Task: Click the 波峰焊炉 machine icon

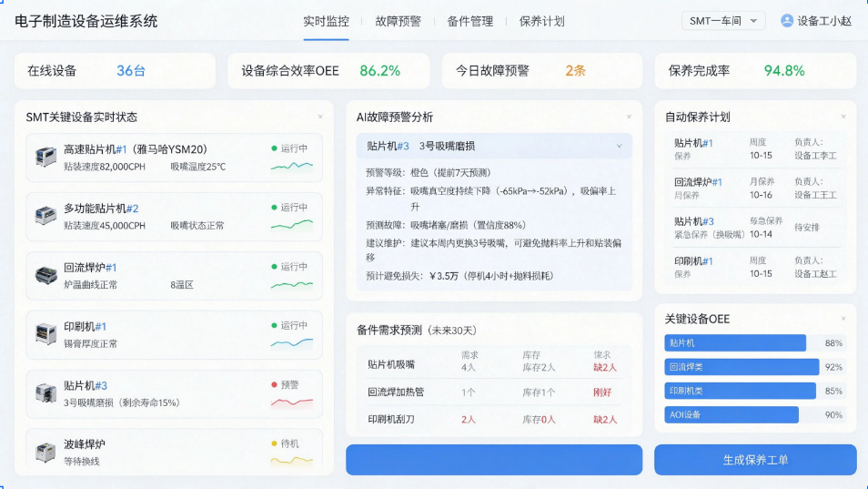Action: (45, 452)
